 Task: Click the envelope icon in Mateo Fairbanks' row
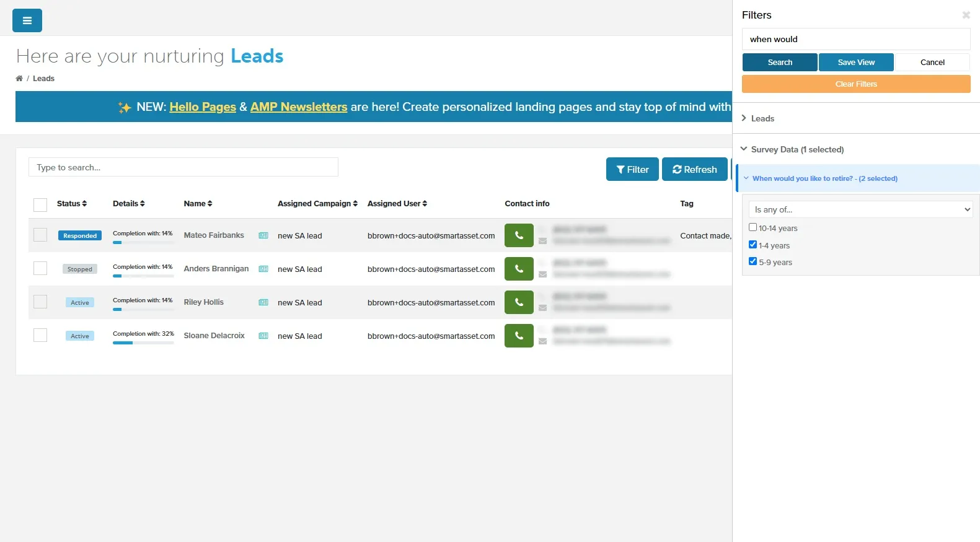(543, 241)
